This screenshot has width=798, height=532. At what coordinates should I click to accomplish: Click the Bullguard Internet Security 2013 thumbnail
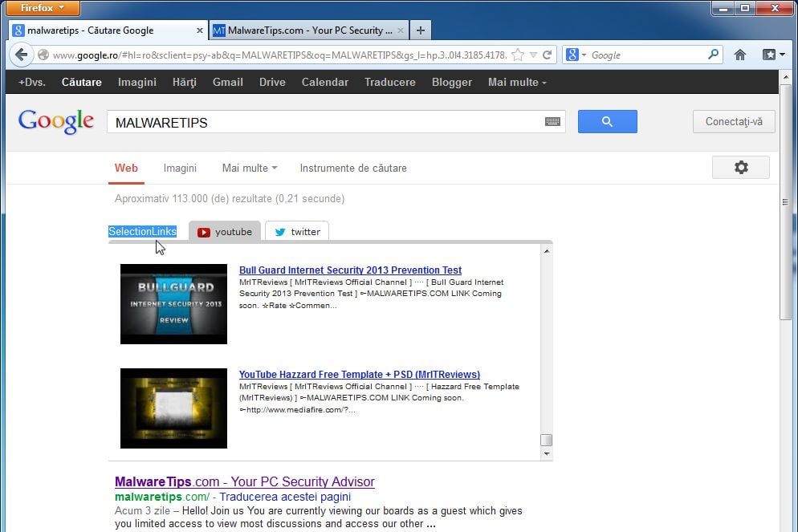[x=173, y=304]
